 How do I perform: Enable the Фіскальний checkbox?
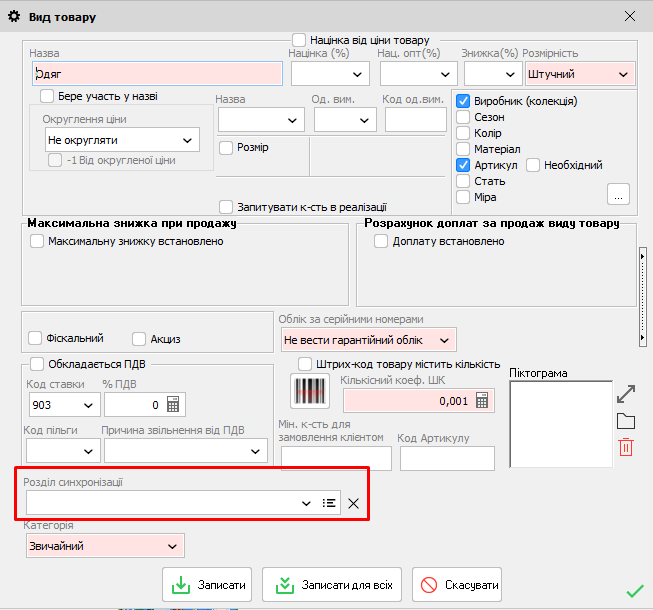37,338
